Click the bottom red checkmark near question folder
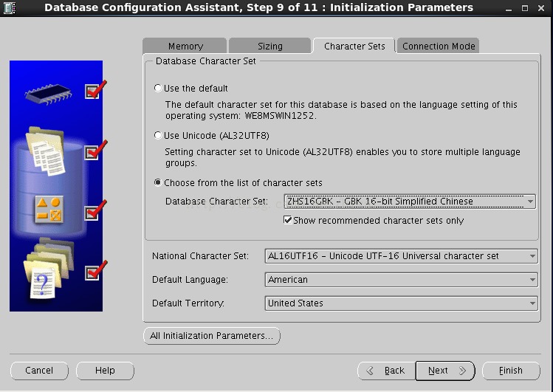 pos(95,270)
